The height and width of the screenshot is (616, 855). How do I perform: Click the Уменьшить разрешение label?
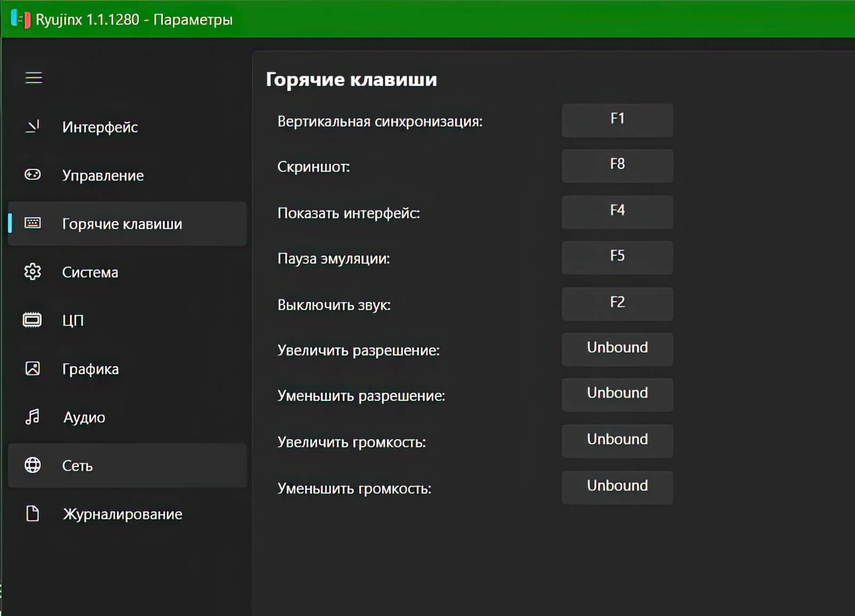(x=361, y=396)
